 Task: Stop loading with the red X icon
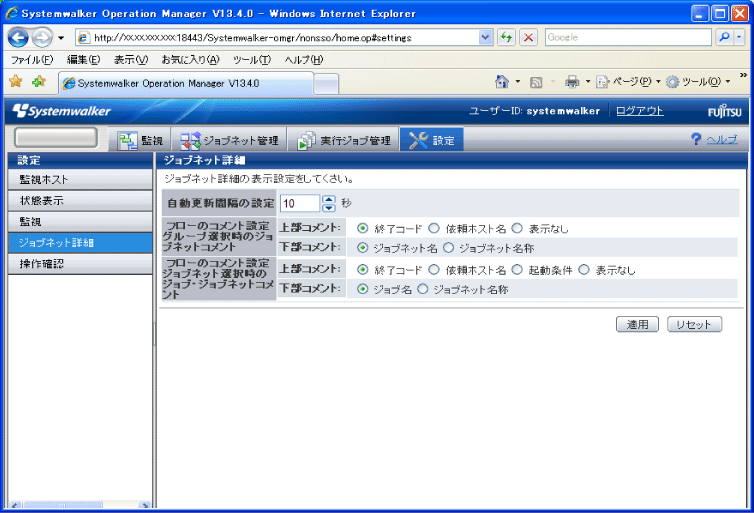[x=528, y=38]
